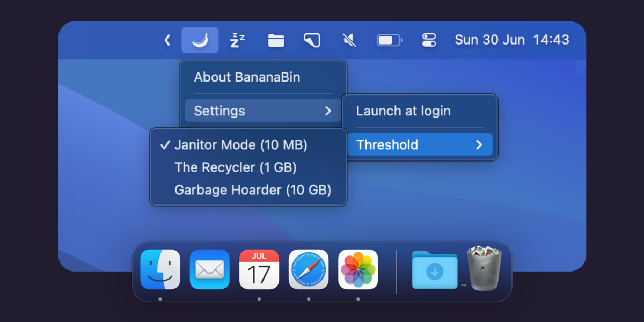
Task: Expand the Settings arrow chevron
Action: 328,111
